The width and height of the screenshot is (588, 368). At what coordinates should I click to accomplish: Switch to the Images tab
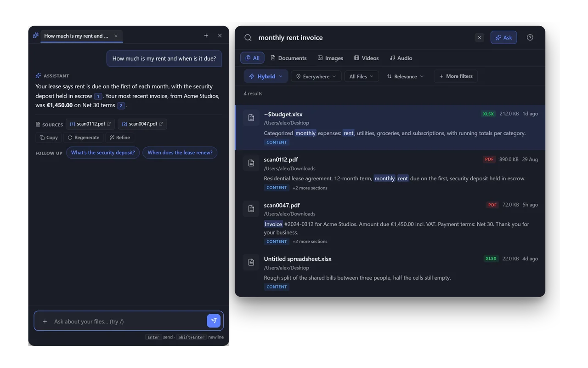pyautogui.click(x=330, y=58)
